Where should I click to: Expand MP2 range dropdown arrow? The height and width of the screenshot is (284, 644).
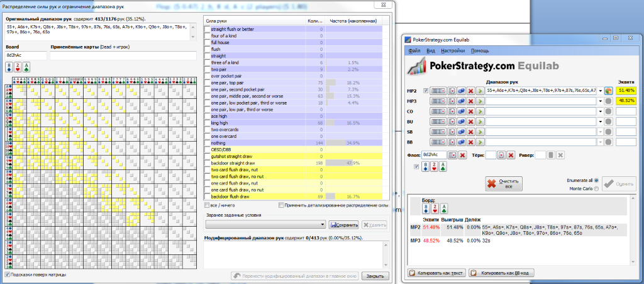point(601,91)
